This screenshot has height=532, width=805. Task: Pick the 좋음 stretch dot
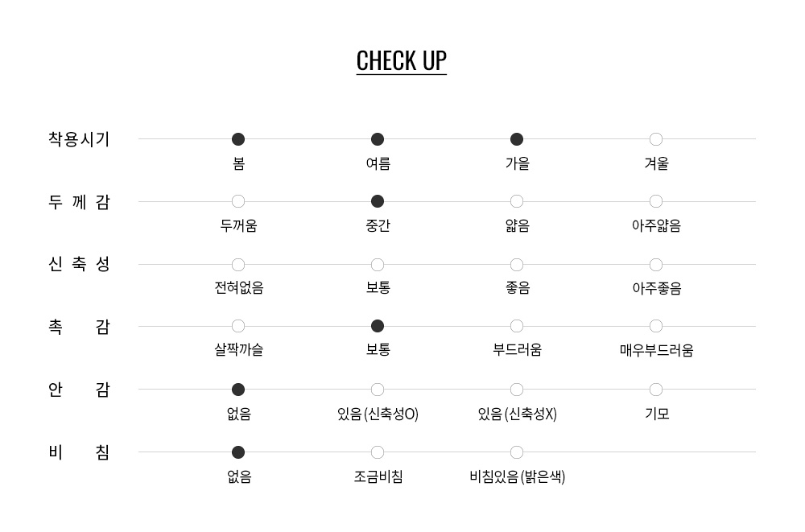click(517, 265)
